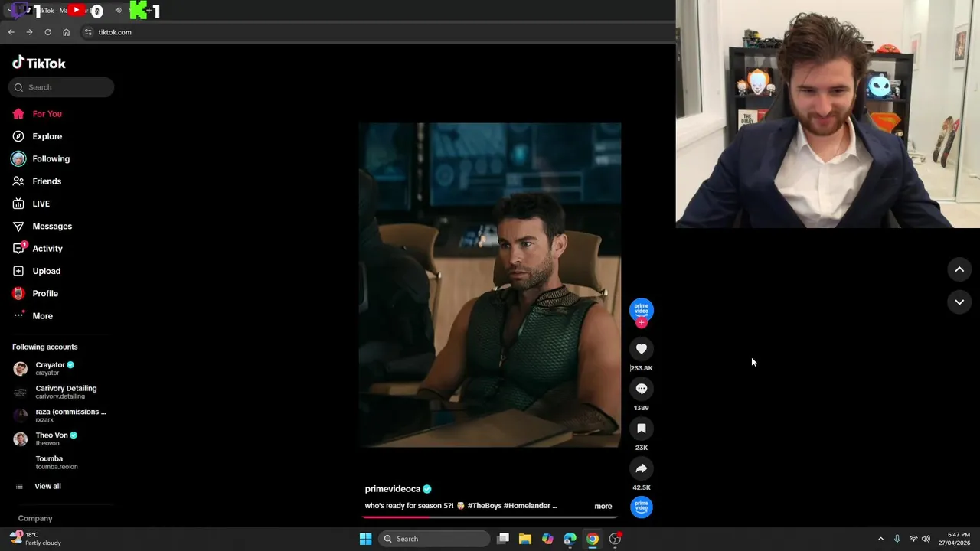Click the #Homelander hashtag
The width and height of the screenshot is (980, 551).
pyautogui.click(x=527, y=506)
